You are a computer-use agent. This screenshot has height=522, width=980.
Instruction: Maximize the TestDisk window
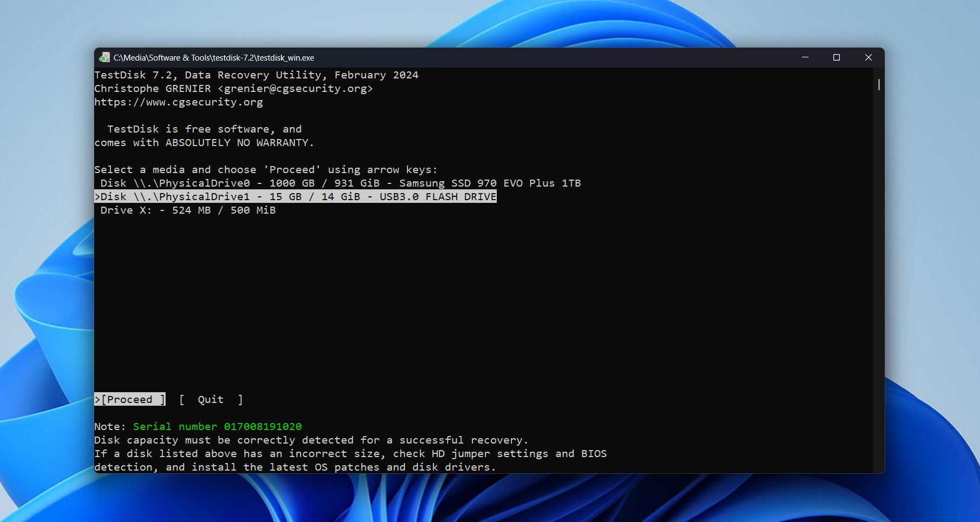click(x=836, y=57)
